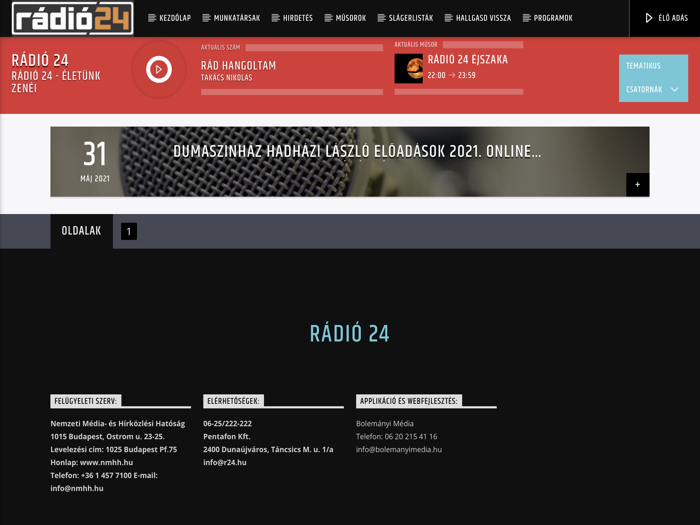
Task: Play the Rádió 24 stream with the circular play button
Action: 158,69
